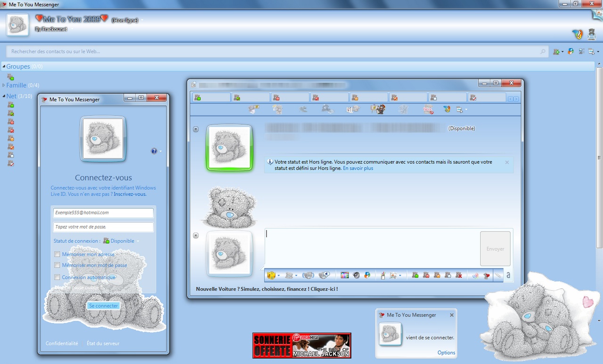Click the Nouvelle Voiture advertisement text link
This screenshot has width=603, height=364.
click(x=267, y=289)
